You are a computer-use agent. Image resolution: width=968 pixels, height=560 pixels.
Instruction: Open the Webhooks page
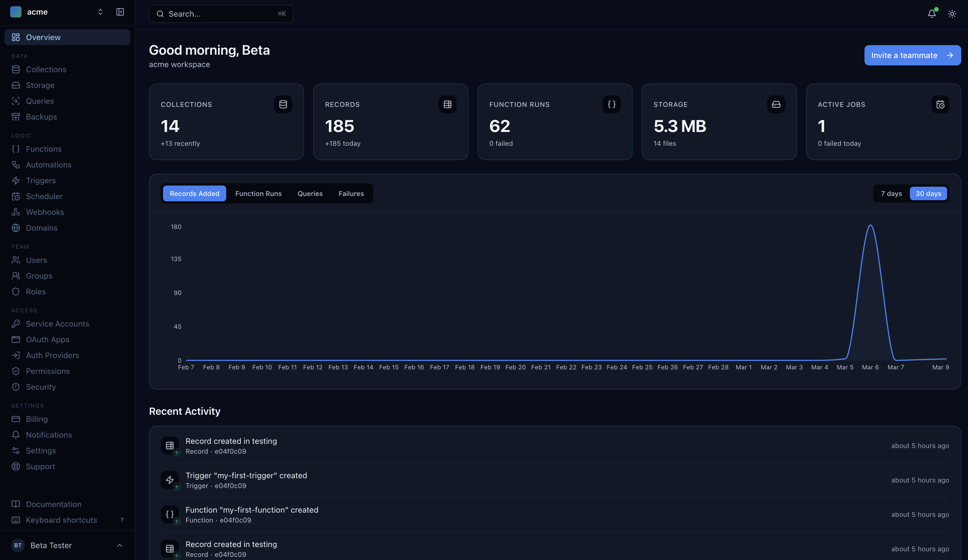point(45,212)
